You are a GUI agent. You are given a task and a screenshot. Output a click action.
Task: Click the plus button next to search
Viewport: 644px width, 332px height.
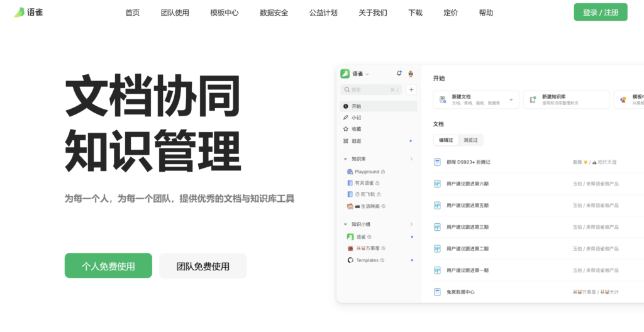pyautogui.click(x=411, y=89)
